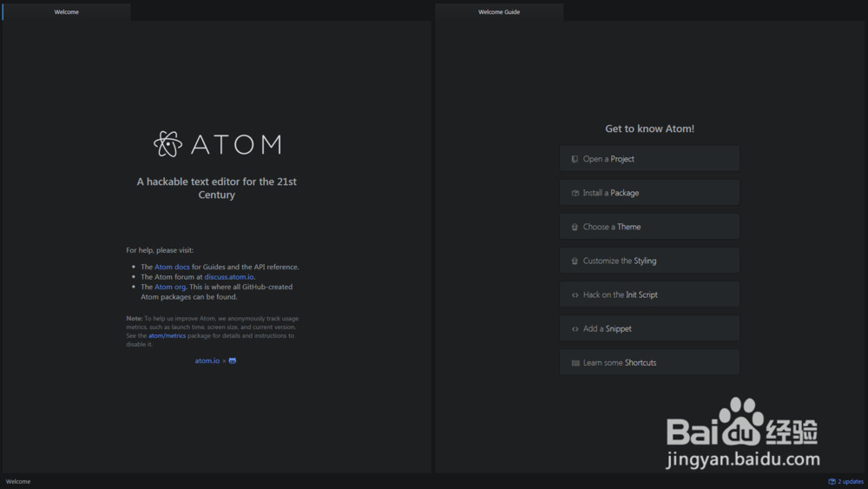Open the discuss.atom.io forum link

coord(229,277)
